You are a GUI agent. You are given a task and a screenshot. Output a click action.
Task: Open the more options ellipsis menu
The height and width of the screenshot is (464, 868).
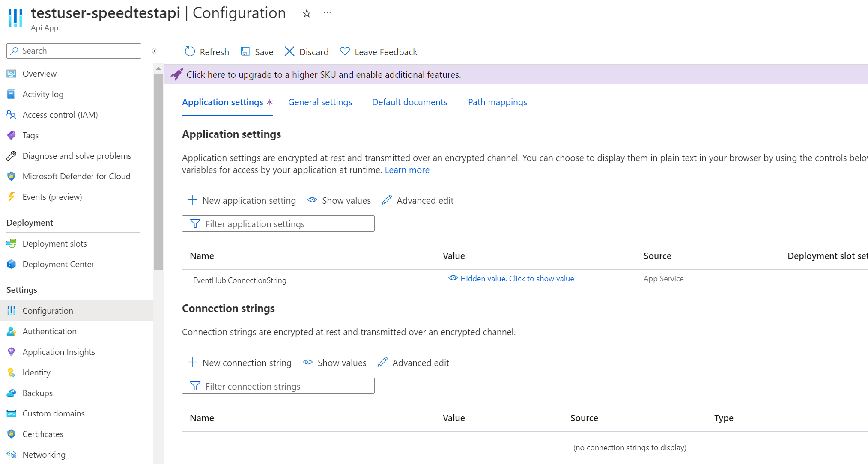327,12
